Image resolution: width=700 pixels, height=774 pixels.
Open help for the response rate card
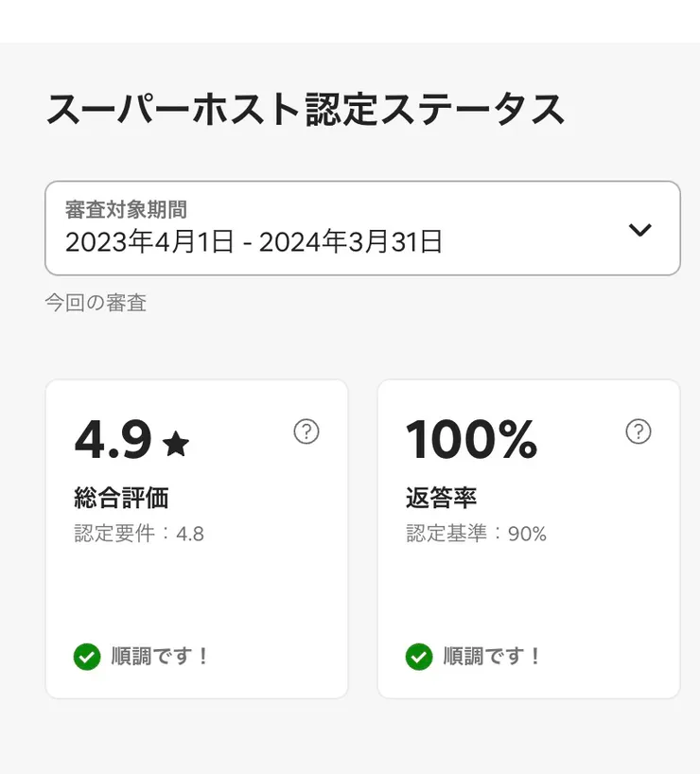[639, 432]
